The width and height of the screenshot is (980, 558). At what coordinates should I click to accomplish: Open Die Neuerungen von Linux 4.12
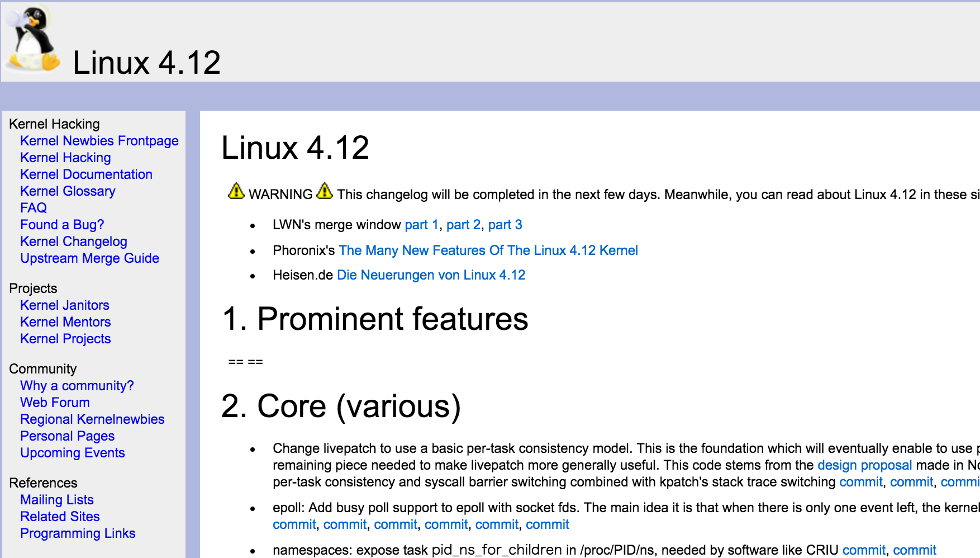[431, 275]
